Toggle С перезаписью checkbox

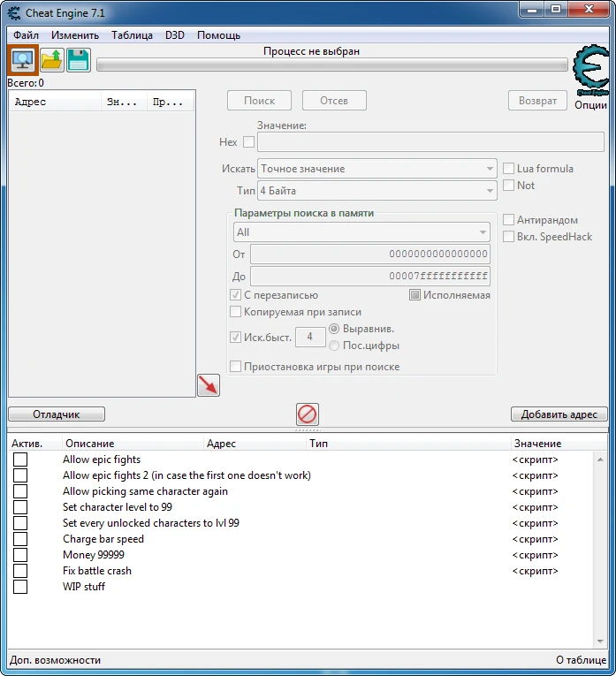coord(235,295)
